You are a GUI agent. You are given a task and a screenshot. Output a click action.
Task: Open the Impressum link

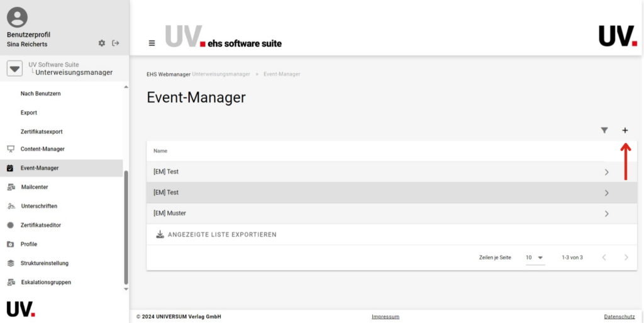(385, 317)
